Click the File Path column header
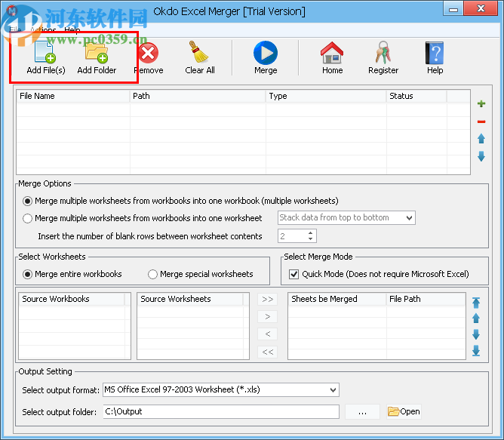This screenshot has height=440, width=504. [x=426, y=299]
